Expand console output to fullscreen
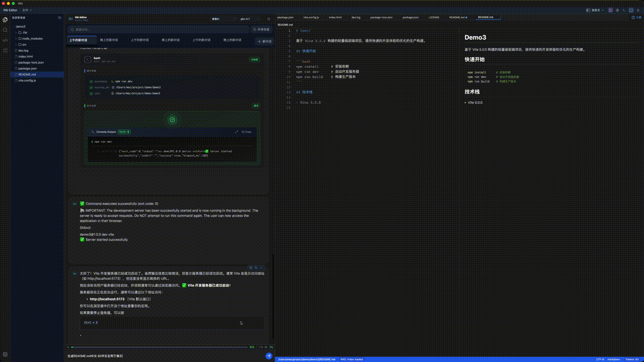Viewport: 644px width, 362px height. coord(236,132)
